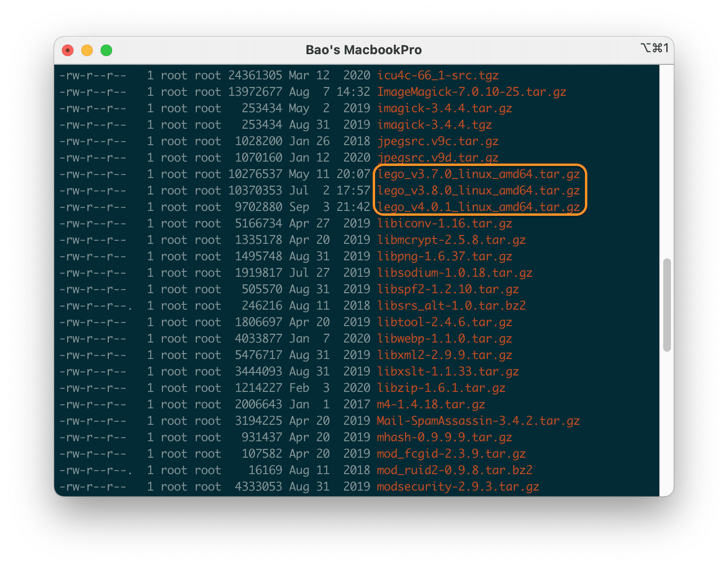Viewport: 728px width, 568px height.
Task: Click the filename libspf2-1.2.10.tar.gz
Action: tap(448, 290)
